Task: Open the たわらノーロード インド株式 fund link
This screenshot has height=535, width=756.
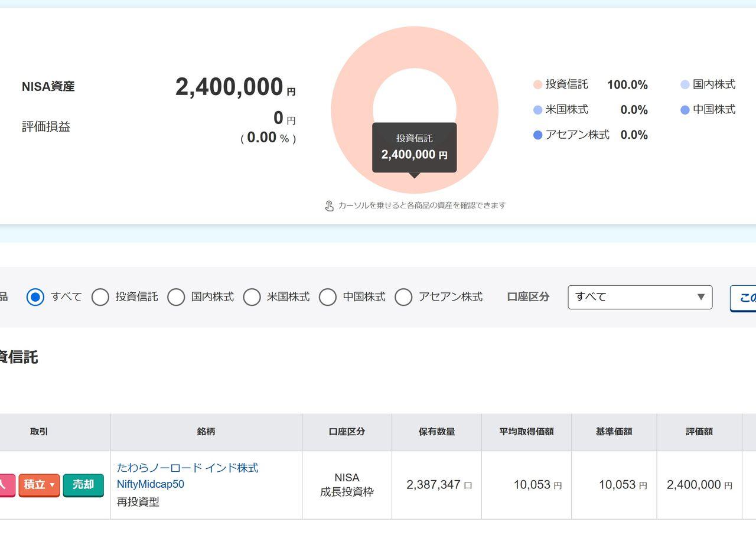Action: pos(187,468)
